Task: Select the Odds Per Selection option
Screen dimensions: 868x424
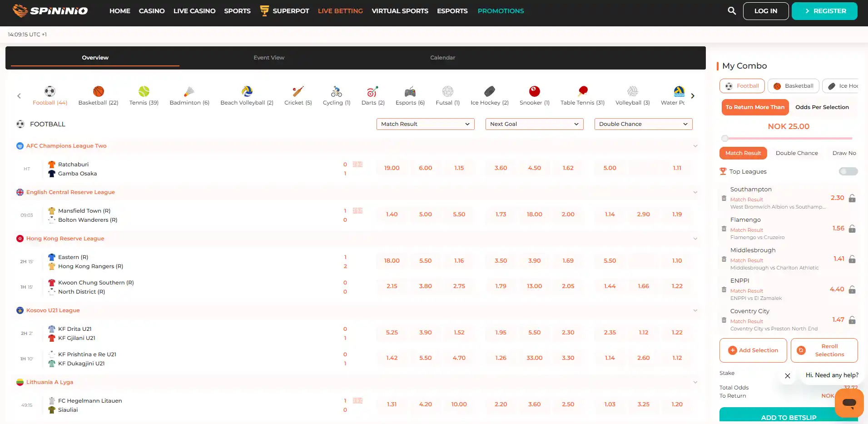Action: (x=822, y=107)
